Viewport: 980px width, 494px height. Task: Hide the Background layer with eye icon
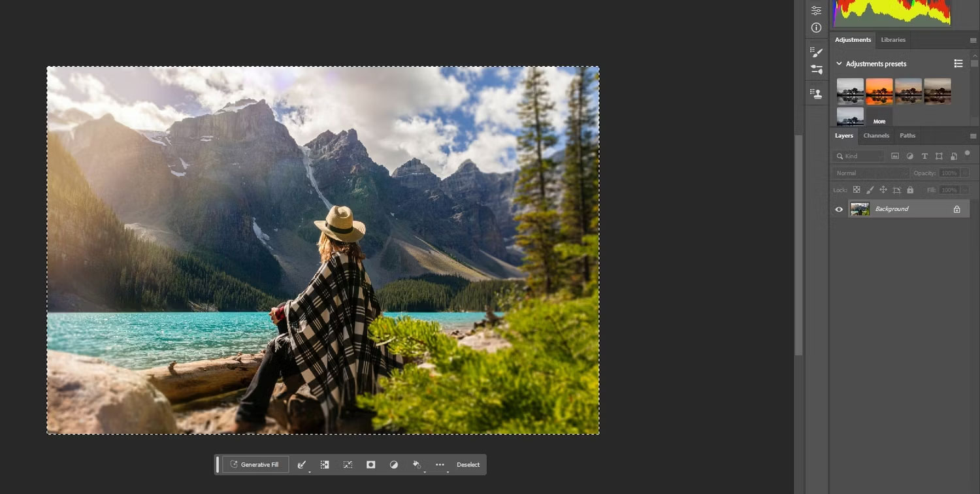click(x=839, y=209)
